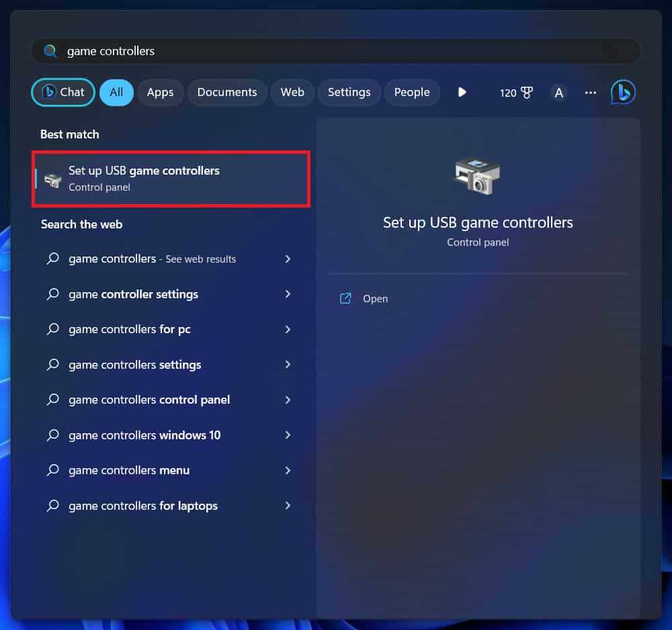The image size is (672, 630).
Task: Select the Chat toggle button
Action: coord(62,92)
